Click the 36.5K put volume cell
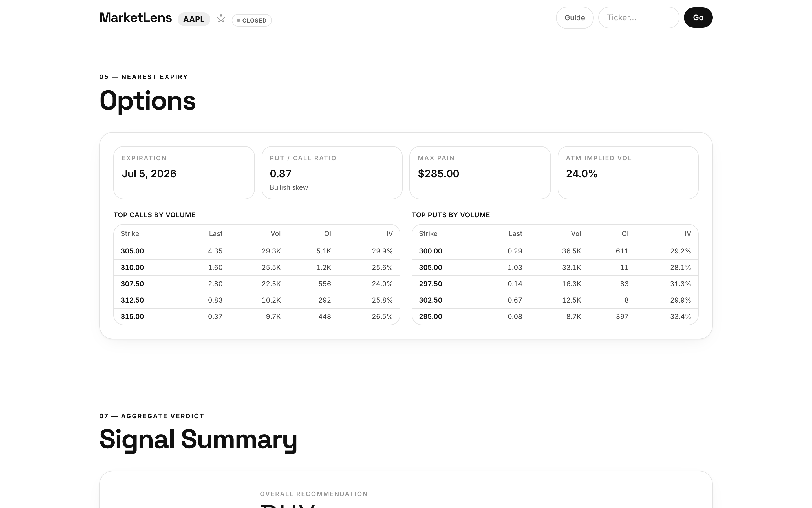The width and height of the screenshot is (812, 508). (x=572, y=251)
